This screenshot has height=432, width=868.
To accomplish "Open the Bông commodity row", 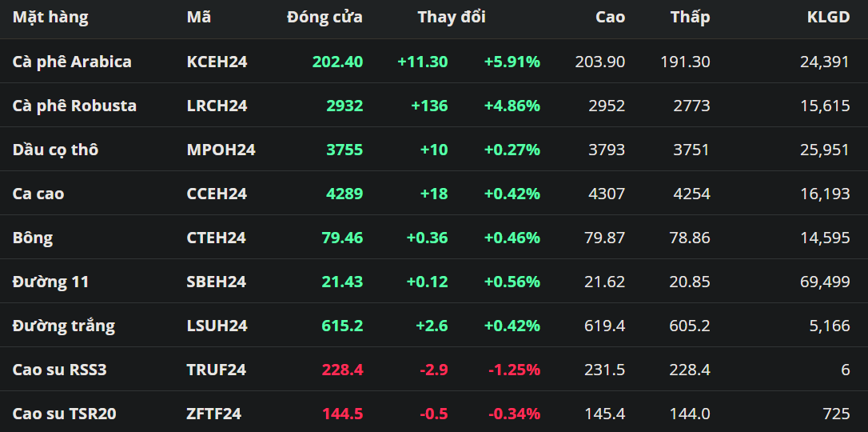I will (33, 238).
